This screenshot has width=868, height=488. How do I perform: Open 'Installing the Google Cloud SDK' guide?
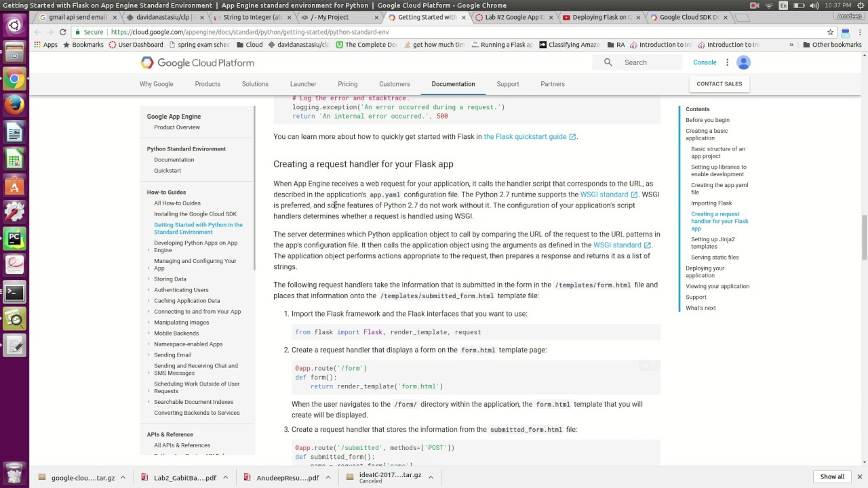point(195,214)
